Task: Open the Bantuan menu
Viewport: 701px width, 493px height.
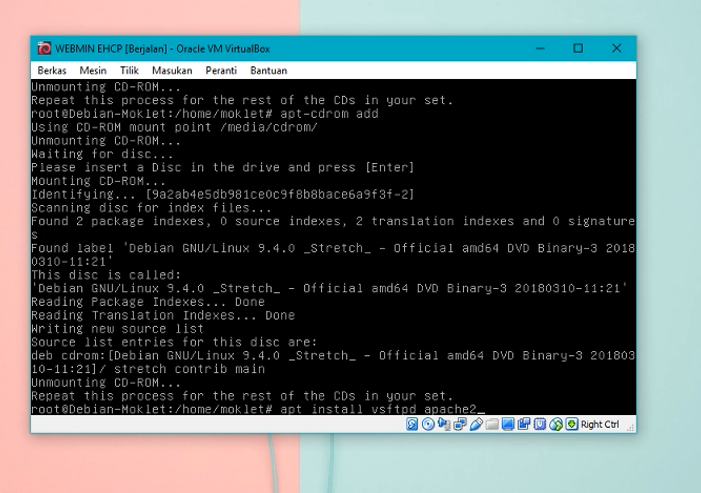Action: pyautogui.click(x=268, y=71)
